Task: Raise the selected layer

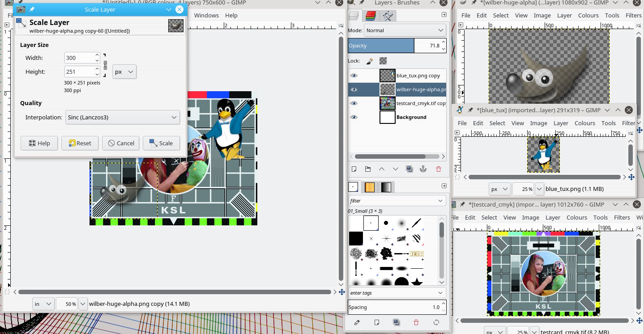Action: coord(382,169)
